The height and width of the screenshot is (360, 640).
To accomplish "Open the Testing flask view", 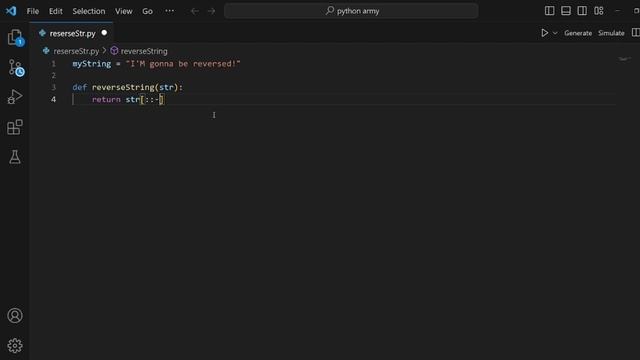I will tap(15, 157).
